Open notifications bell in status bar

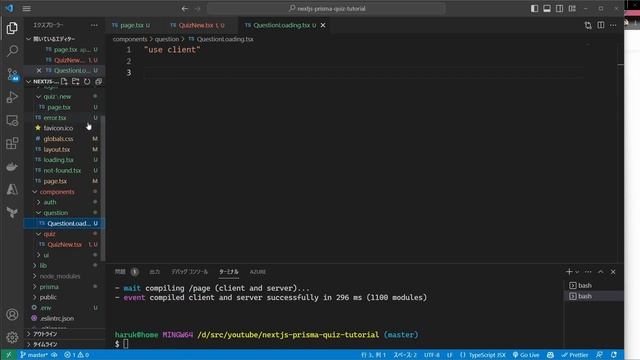[614, 355]
